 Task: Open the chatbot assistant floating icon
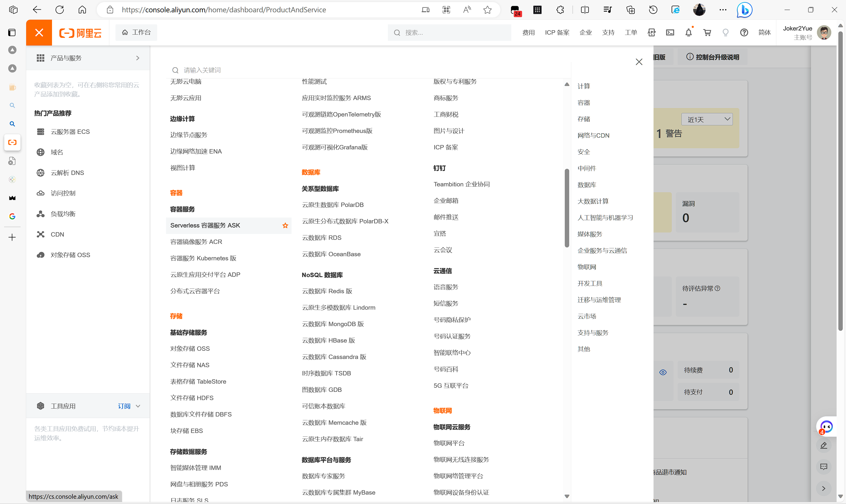point(826,426)
